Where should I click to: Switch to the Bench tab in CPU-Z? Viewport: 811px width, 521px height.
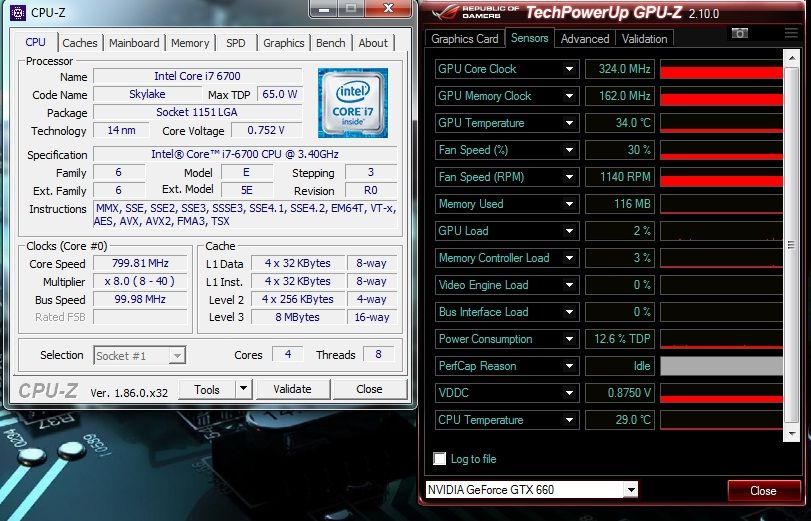click(x=331, y=43)
